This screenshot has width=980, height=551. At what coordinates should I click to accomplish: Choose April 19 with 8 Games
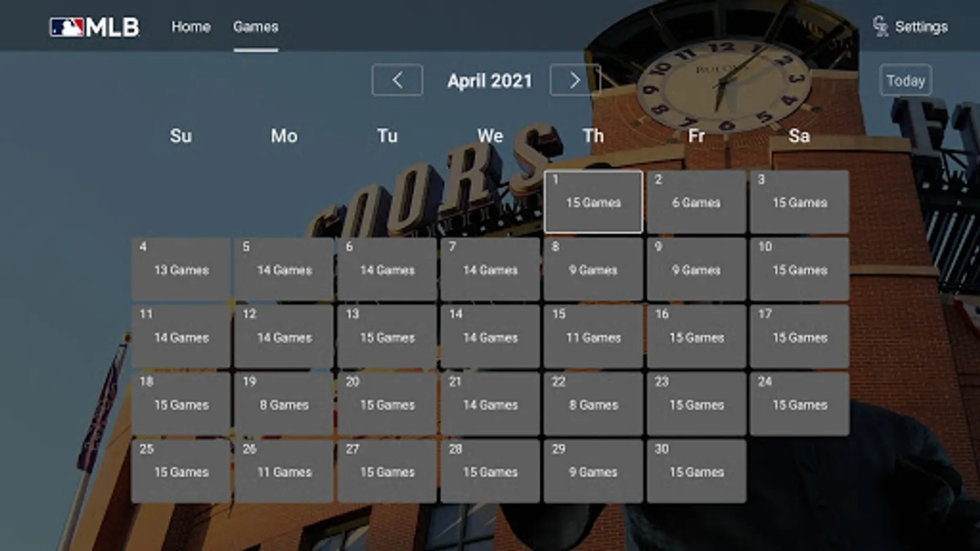[x=284, y=404]
